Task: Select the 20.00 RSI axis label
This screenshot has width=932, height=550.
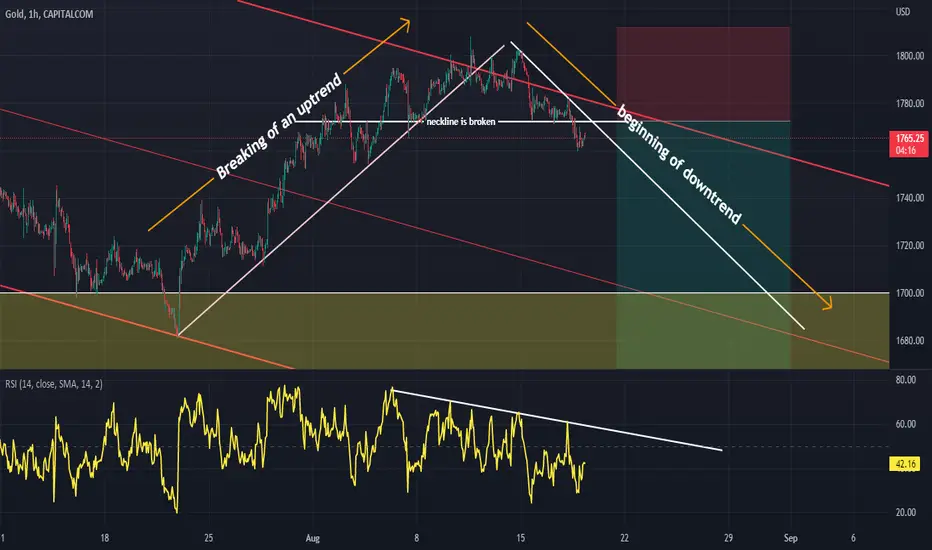Action: pos(905,513)
